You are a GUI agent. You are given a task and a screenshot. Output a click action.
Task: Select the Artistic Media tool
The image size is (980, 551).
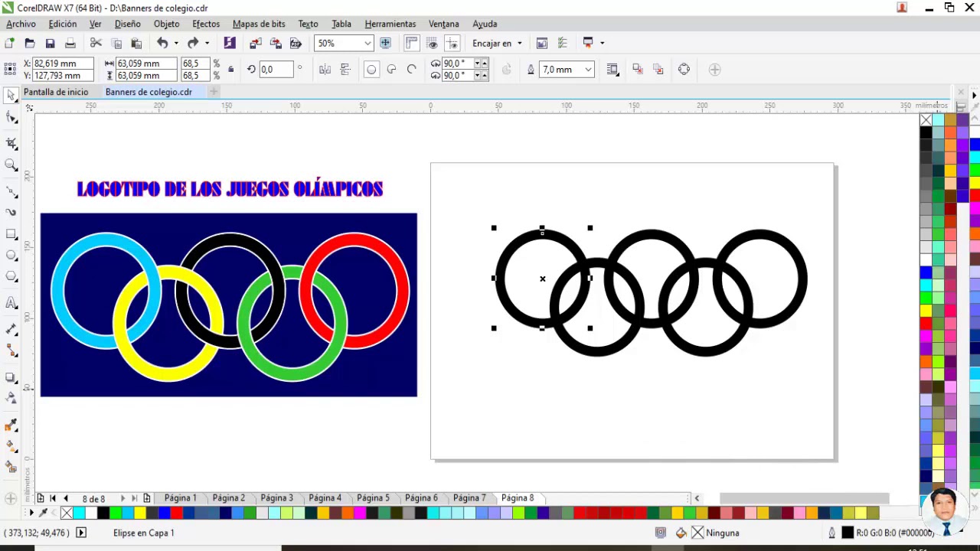[11, 212]
